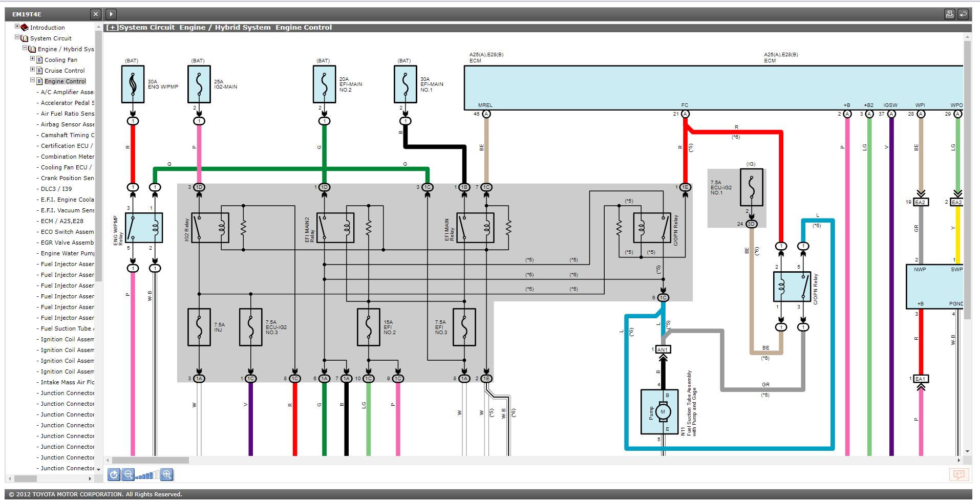Click the diagram's vertical scrollbar thumb

pos(967,179)
